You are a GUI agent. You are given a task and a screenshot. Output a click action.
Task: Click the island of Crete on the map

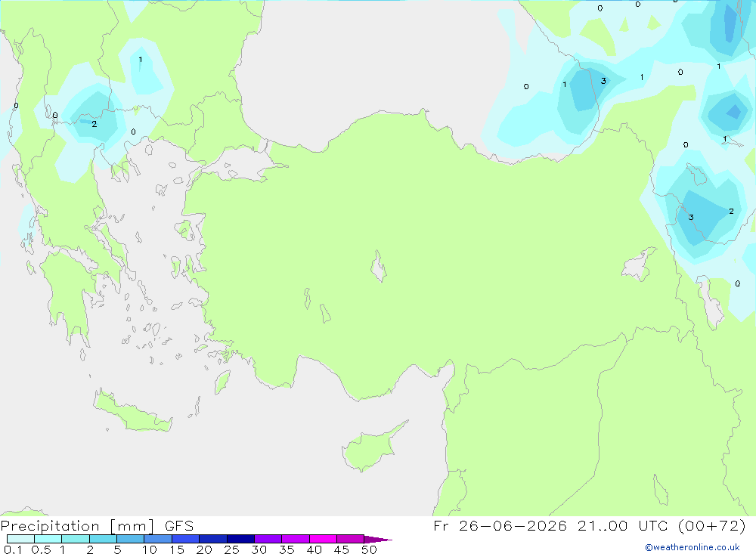(x=131, y=412)
